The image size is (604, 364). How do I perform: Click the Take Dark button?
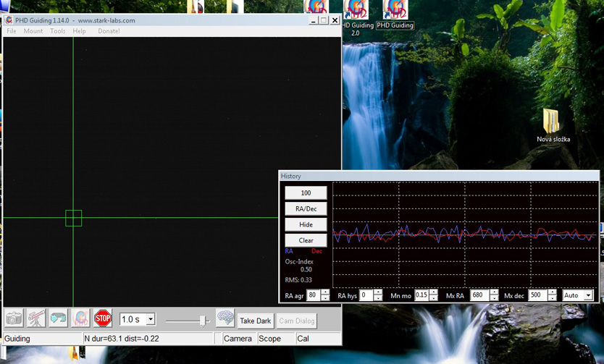pos(255,321)
